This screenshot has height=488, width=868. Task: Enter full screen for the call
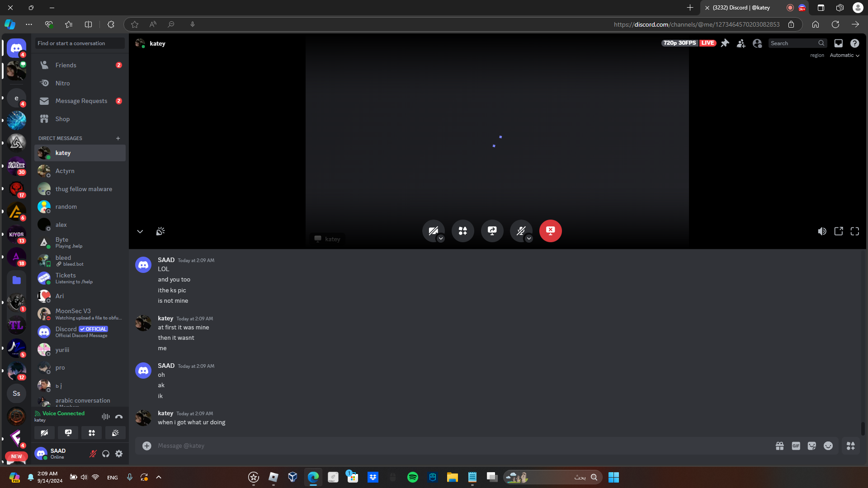[x=855, y=231]
